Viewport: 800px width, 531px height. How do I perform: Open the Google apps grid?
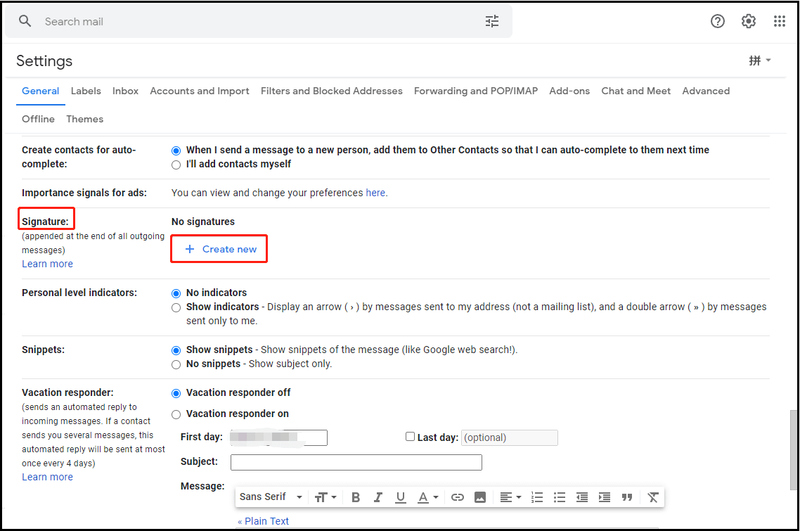coord(779,21)
